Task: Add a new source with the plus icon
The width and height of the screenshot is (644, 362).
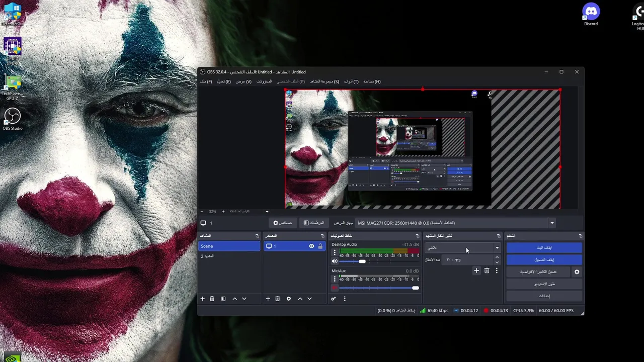Action: (x=268, y=299)
